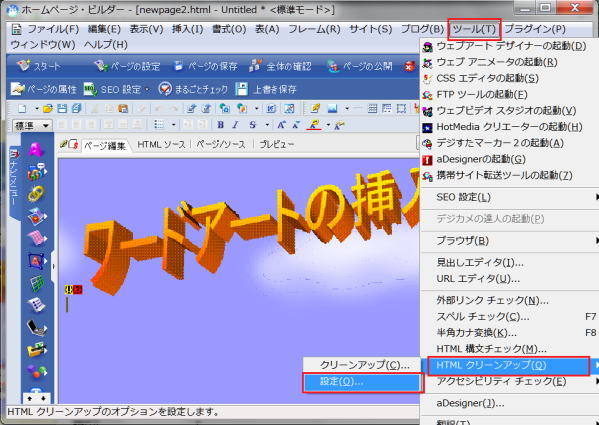Image resolution: width=599 pixels, height=425 pixels.
Task: Switch to the プレビュー tab
Action: 277,144
